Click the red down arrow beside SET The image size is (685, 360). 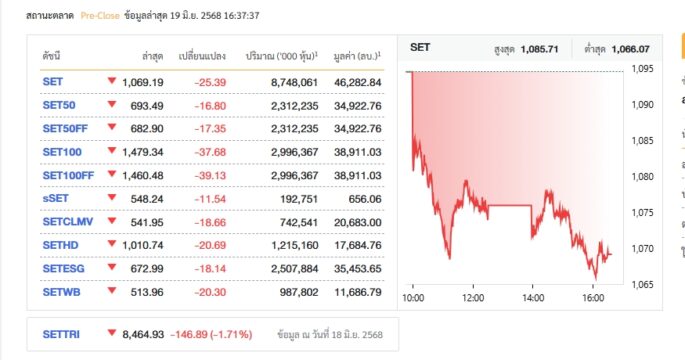pyautogui.click(x=112, y=80)
